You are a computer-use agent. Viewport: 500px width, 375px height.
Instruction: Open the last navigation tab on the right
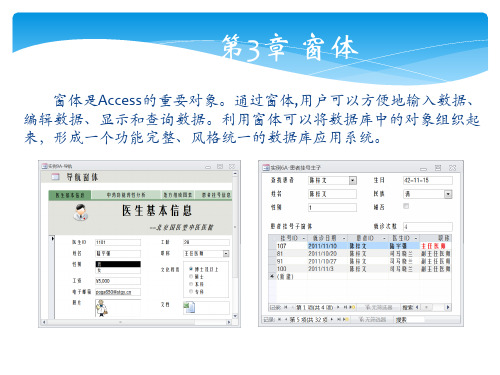click(x=214, y=195)
